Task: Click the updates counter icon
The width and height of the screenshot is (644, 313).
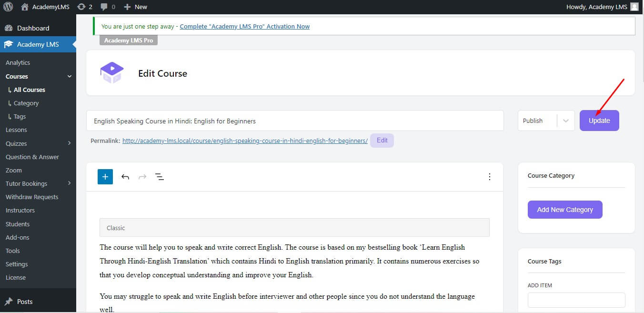Action: (x=81, y=7)
